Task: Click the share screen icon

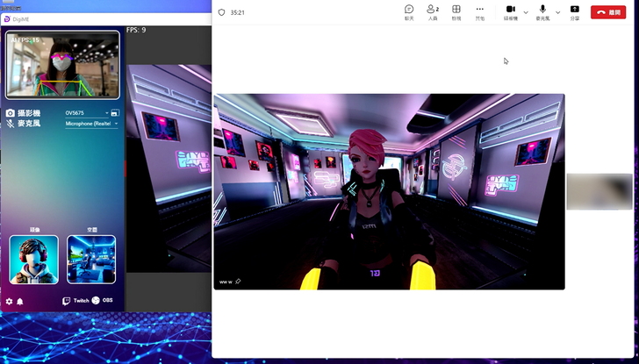Action: [x=575, y=11]
